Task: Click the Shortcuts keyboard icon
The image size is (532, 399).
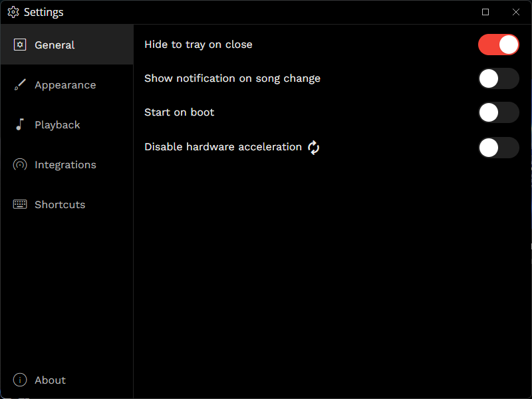Action: pos(20,205)
